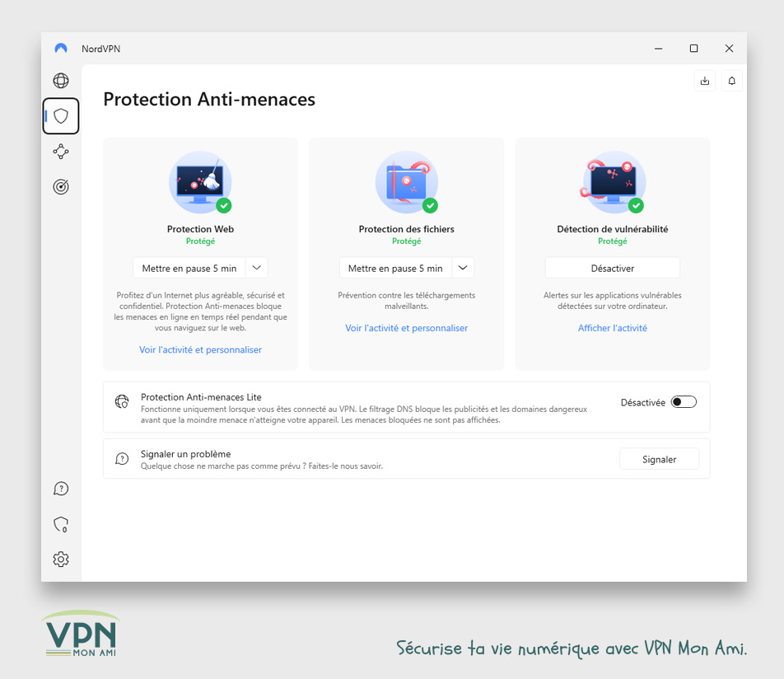Click the Signaler button
Image resolution: width=784 pixels, height=679 pixels.
coord(659,459)
